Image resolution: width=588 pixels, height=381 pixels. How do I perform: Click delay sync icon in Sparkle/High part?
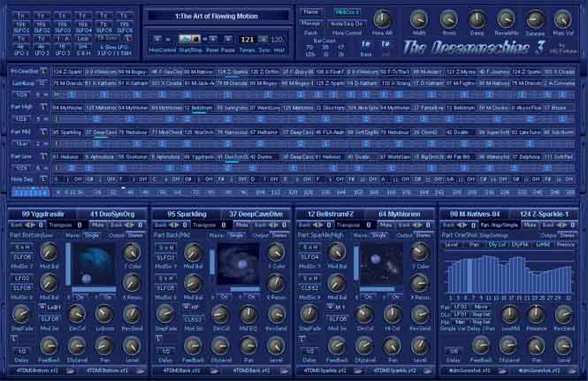tap(302, 339)
